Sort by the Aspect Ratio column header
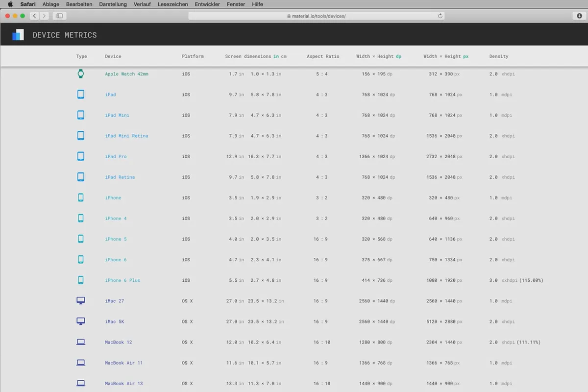 pyautogui.click(x=323, y=56)
